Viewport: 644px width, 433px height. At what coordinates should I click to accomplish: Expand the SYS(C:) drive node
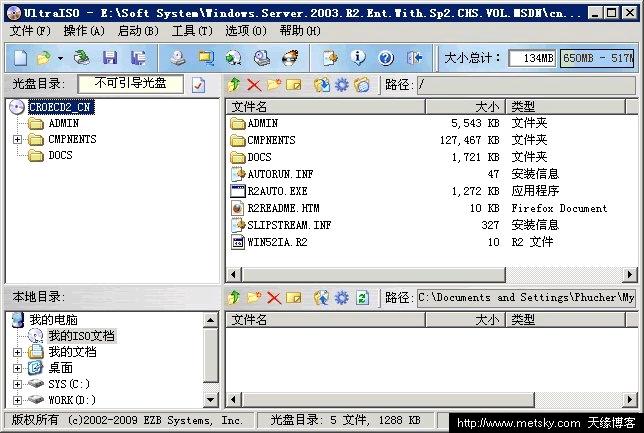click(x=17, y=385)
